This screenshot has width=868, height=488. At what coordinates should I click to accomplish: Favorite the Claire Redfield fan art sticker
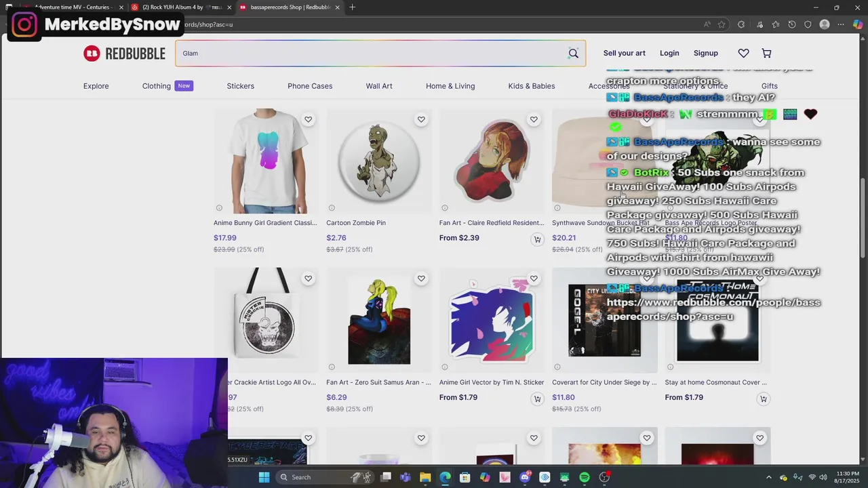[534, 119]
